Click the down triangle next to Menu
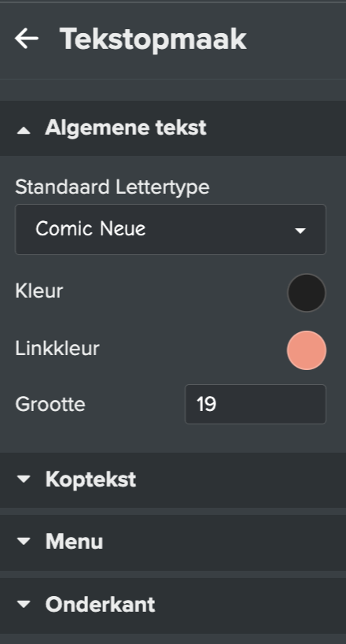 (24, 542)
